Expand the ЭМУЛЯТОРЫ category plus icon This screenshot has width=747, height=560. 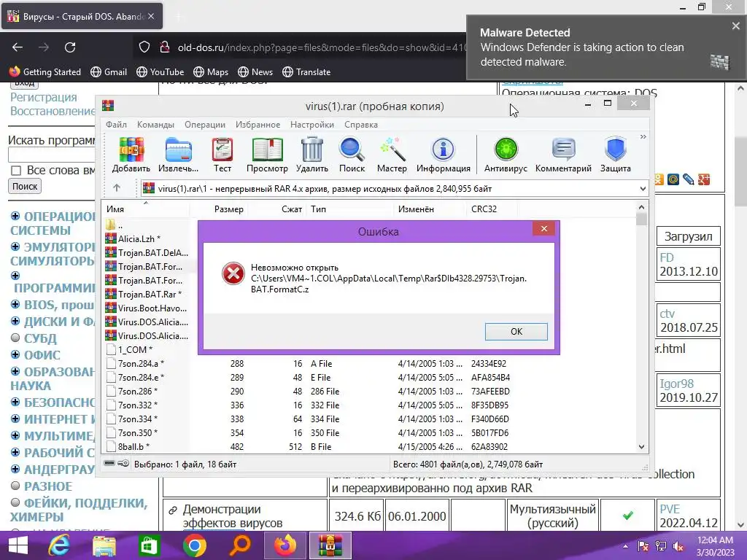click(15, 246)
